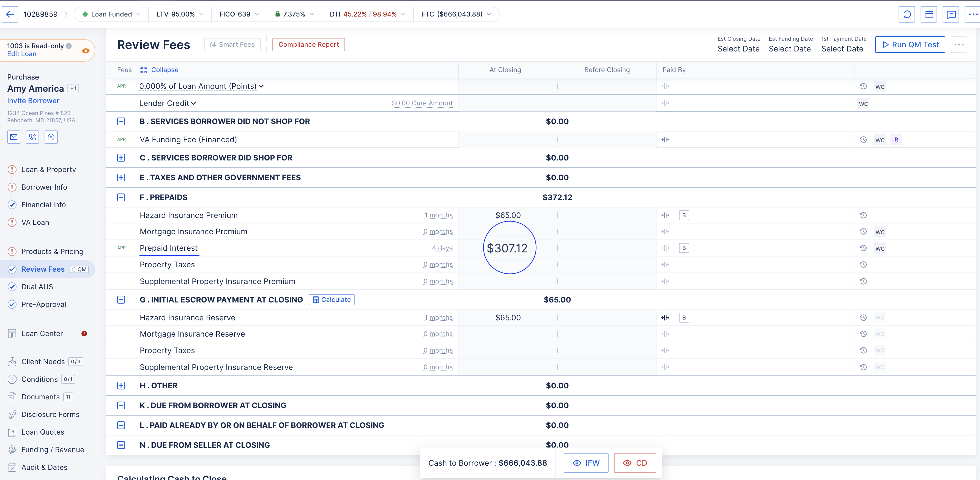980x480 pixels.
Task: Click the Prepaid Interest $307.12 amount field
Action: (508, 248)
